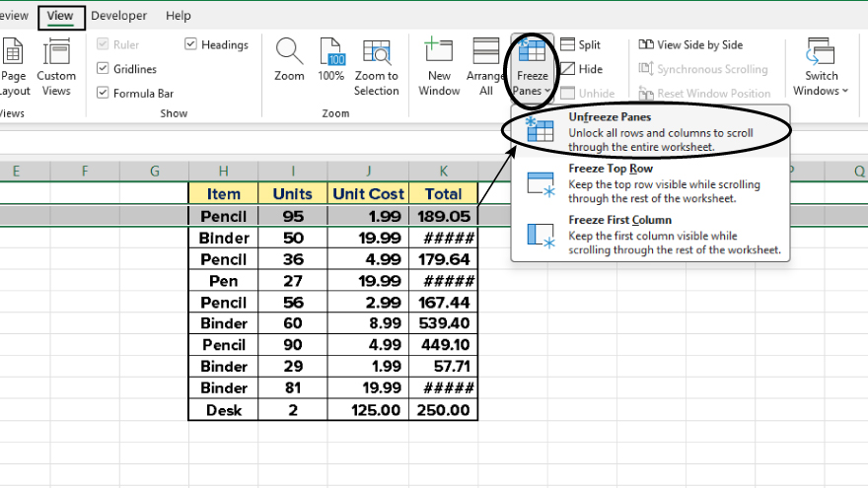Click the Arrange All icon
The height and width of the screenshot is (488, 868).
(x=486, y=51)
